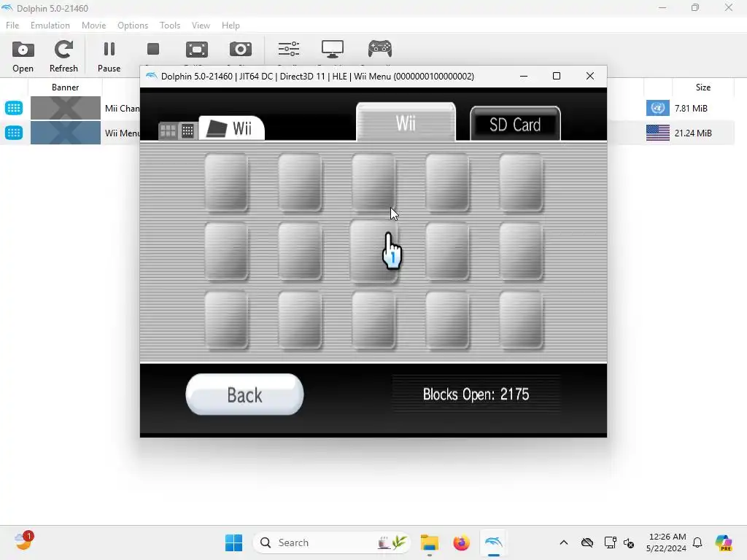Minimize the main Dolphin window
The height and width of the screenshot is (560, 747).
[662, 7]
